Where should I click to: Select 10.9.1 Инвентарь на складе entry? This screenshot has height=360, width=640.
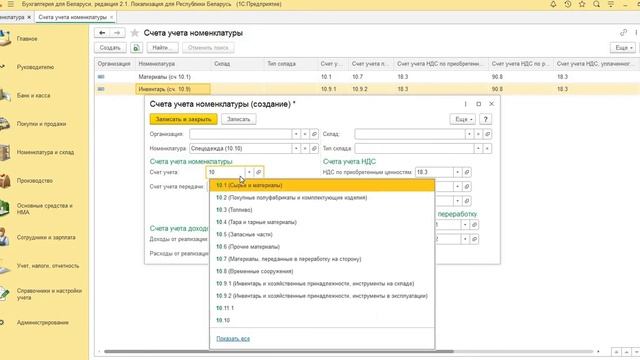point(322,283)
